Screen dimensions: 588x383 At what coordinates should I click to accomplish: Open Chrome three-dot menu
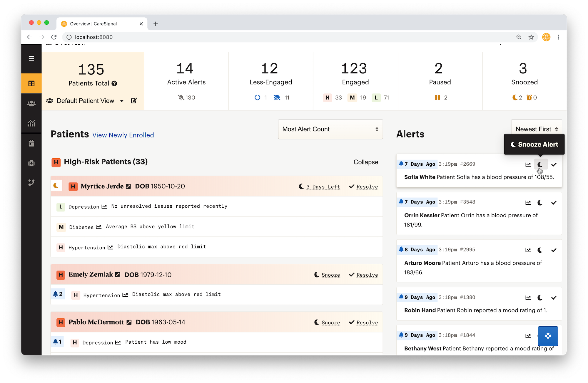pos(558,37)
